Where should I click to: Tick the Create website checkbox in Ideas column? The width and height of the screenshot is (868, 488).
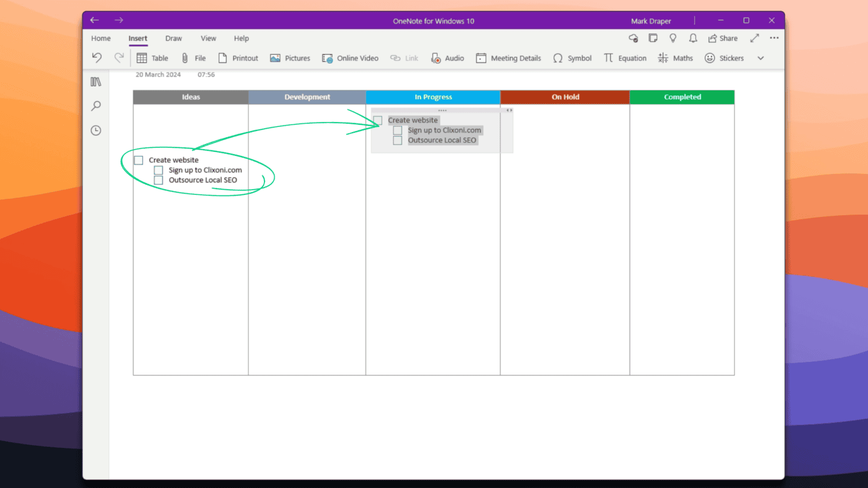(x=139, y=160)
